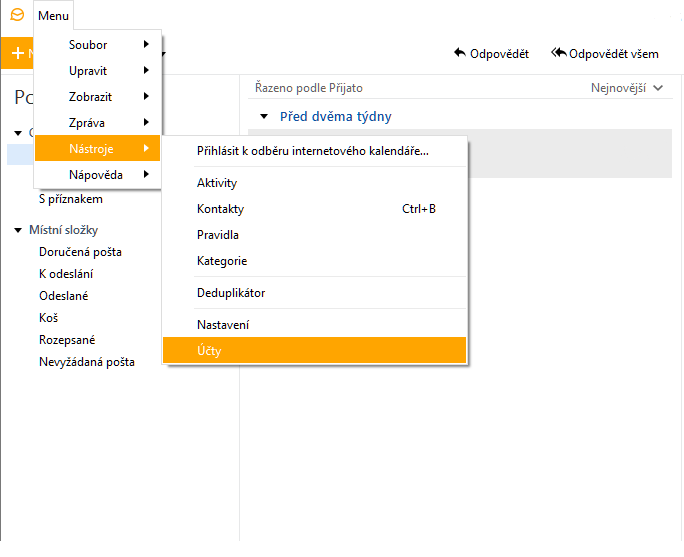Click the Menu button in title bar
The height and width of the screenshot is (557, 684).
[x=53, y=15]
